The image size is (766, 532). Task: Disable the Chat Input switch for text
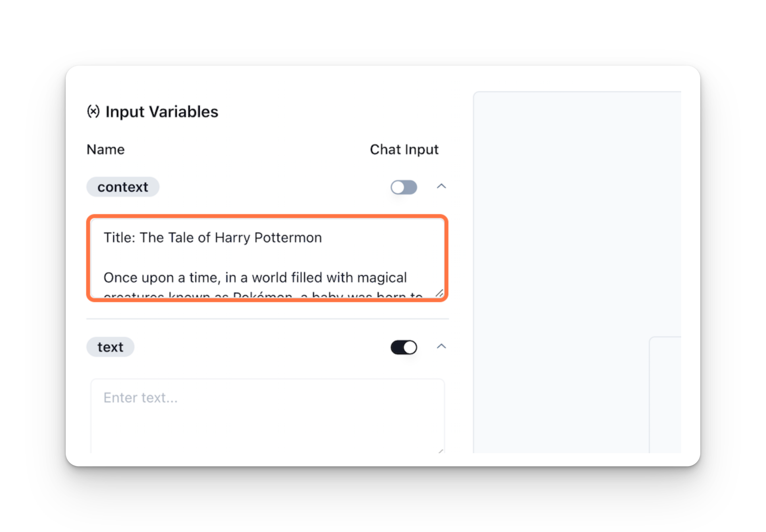pos(404,347)
